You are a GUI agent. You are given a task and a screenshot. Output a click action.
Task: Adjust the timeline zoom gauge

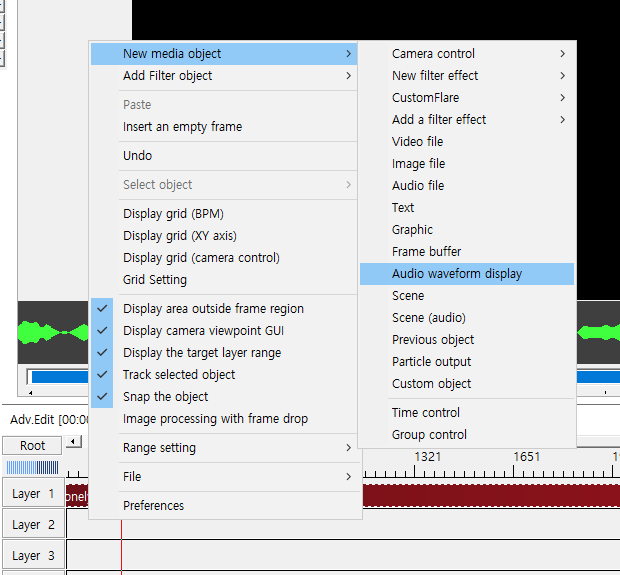pos(32,467)
